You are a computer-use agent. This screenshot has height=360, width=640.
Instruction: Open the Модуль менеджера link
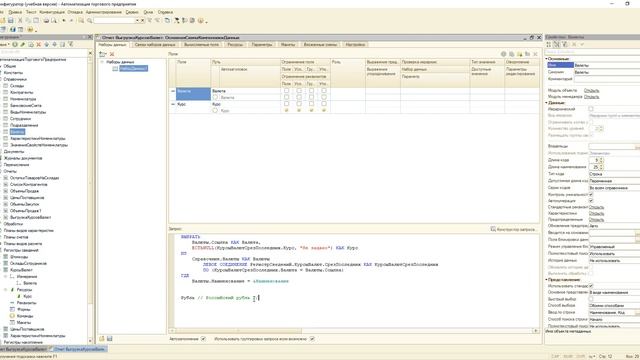pyautogui.click(x=591, y=97)
